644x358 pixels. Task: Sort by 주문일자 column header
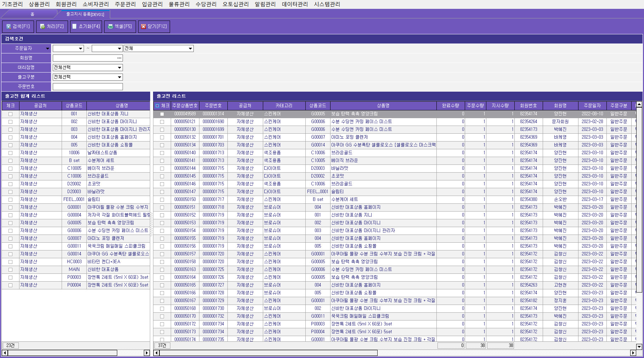click(592, 106)
